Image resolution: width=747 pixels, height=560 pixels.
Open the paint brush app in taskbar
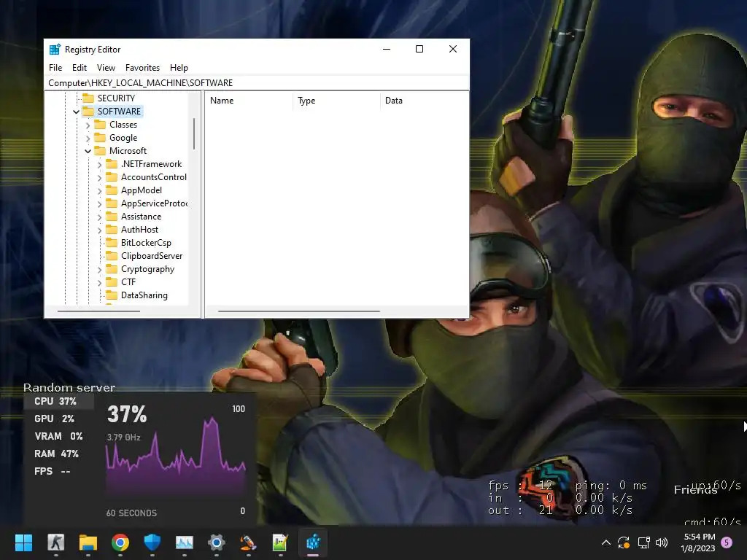pos(248,542)
